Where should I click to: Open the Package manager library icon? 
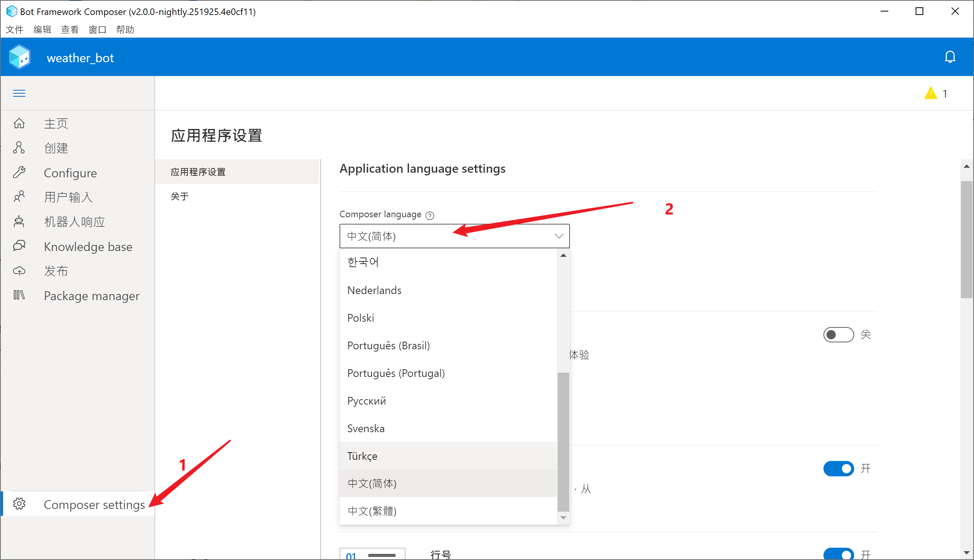[x=91, y=296]
